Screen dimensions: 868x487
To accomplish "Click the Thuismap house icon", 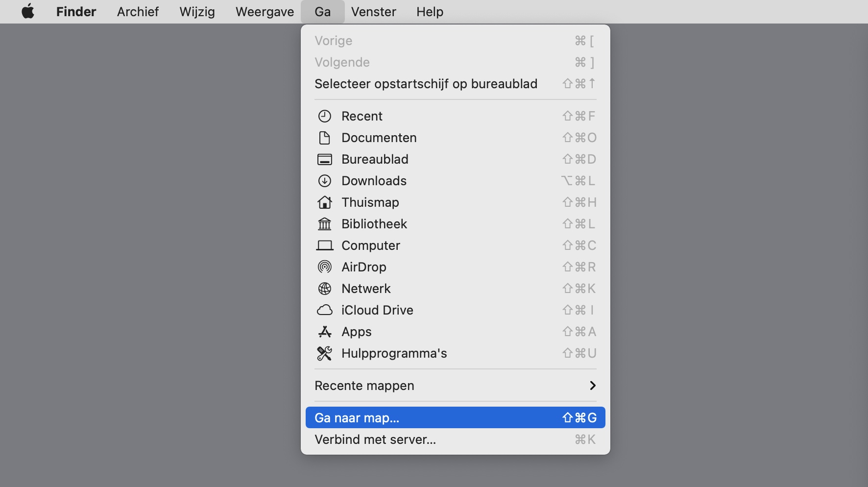I will pos(325,202).
